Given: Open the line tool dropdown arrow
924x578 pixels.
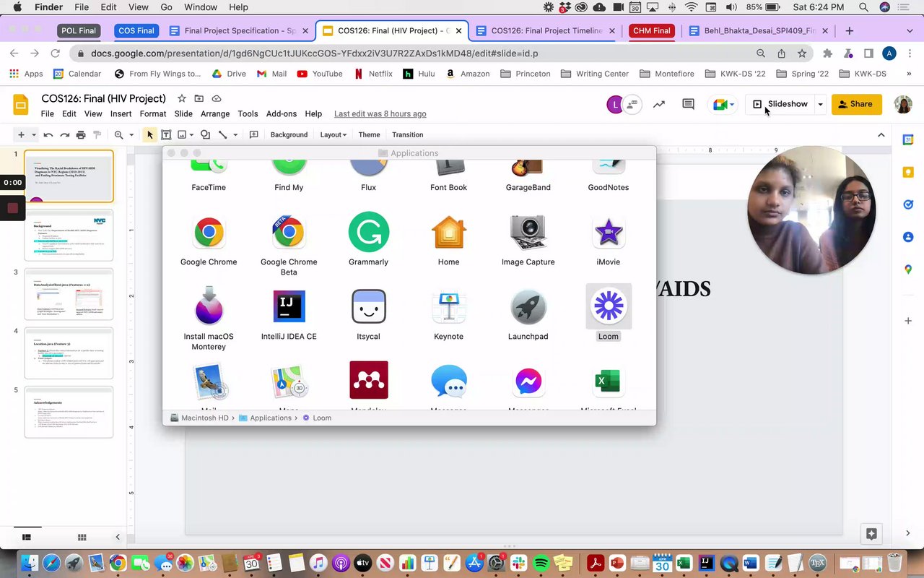Looking at the screenshot, I should click(x=235, y=135).
